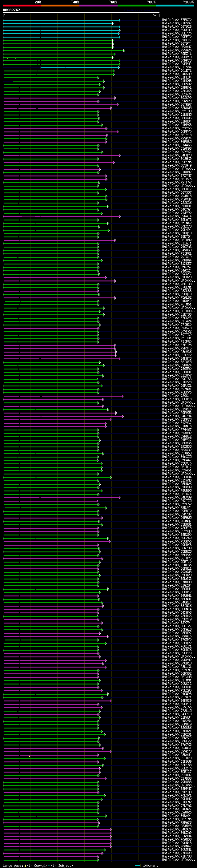
Task: Open hit UniRef100_C0PPS8
Action: pyautogui.click(x=177, y=61)
